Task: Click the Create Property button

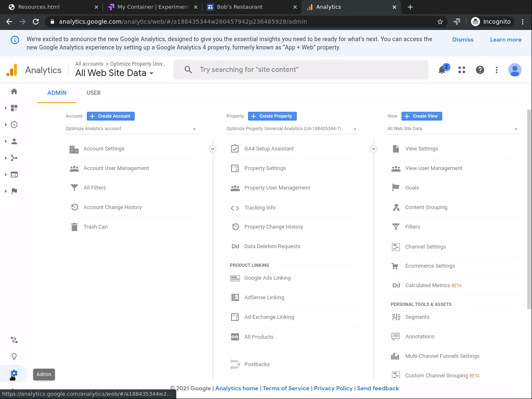Action: click(x=272, y=116)
